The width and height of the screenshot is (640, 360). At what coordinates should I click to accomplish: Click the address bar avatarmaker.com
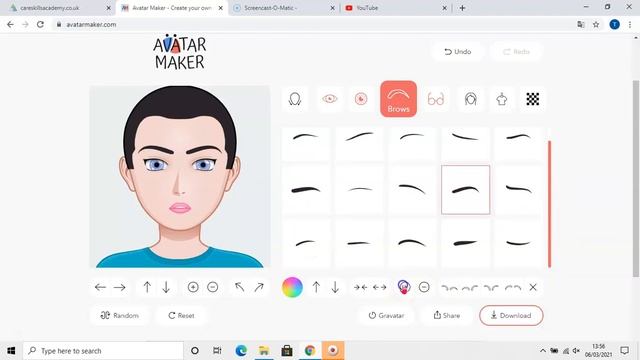[91, 24]
